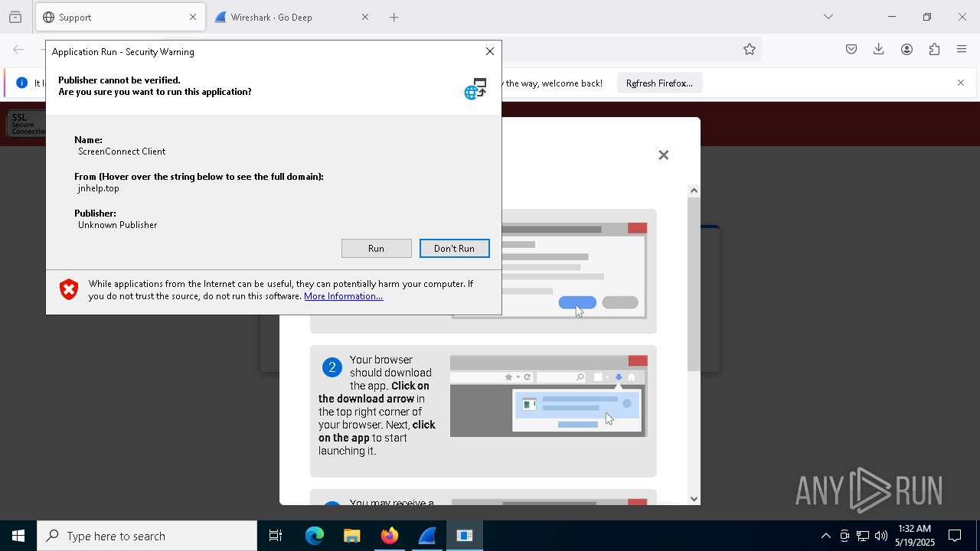Close the Application Run security warning dialog

click(x=490, y=51)
